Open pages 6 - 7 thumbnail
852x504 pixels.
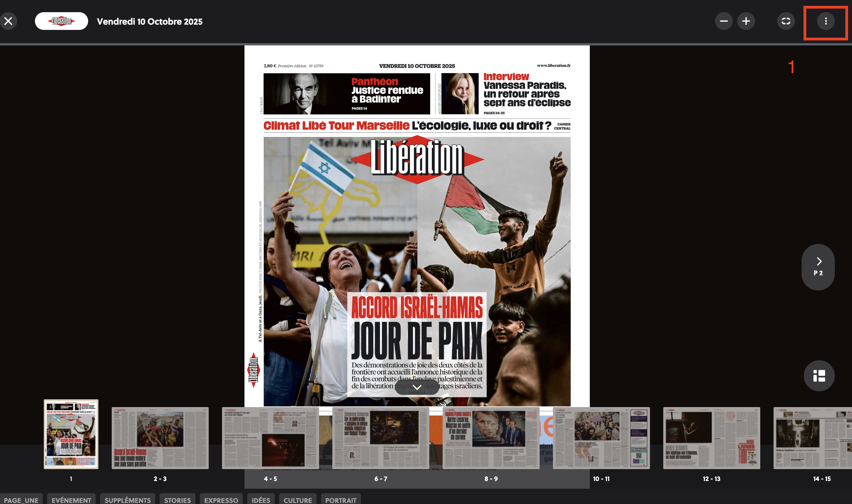381,438
